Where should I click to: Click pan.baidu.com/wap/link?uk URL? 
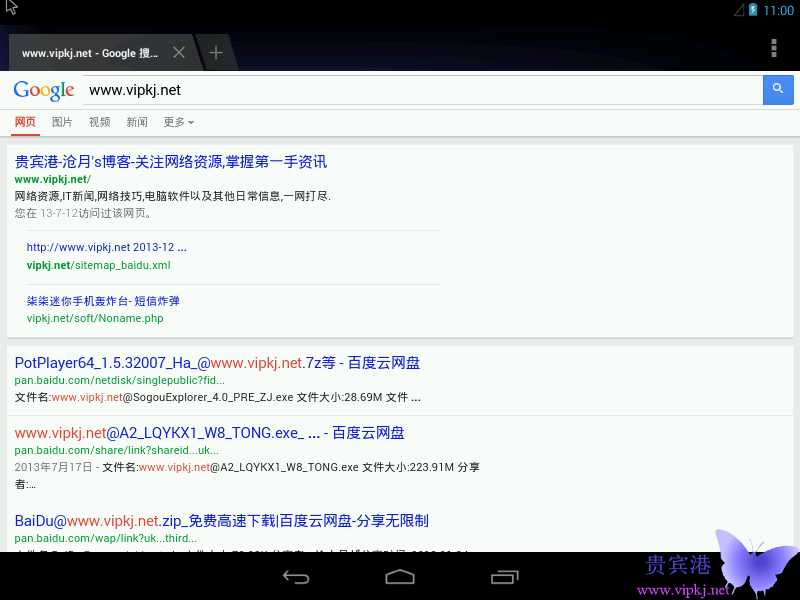coord(106,538)
